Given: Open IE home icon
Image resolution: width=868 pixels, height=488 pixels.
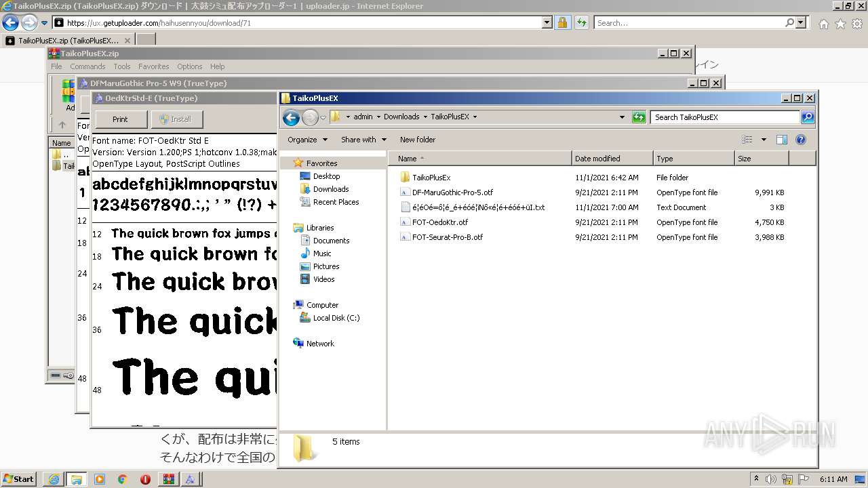Looking at the screenshot, I should click(x=823, y=24).
